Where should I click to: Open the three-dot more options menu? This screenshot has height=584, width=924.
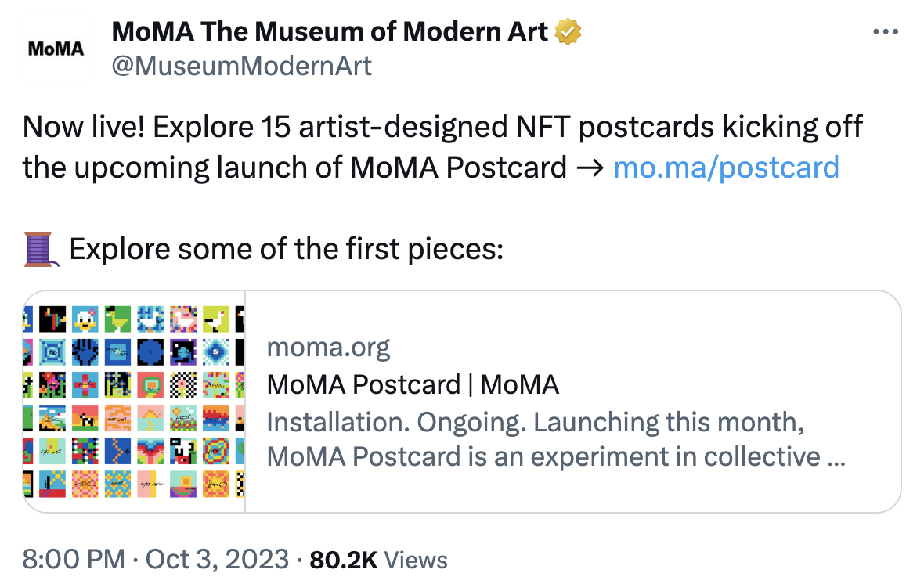click(886, 31)
